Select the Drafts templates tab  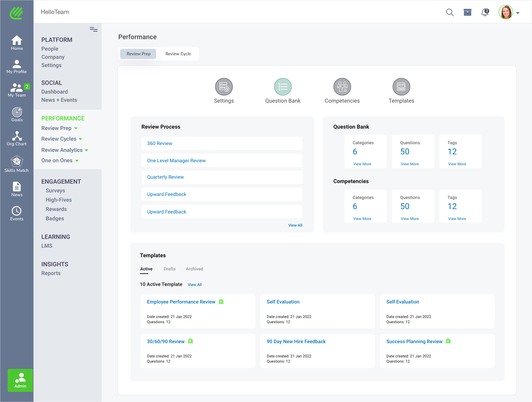point(170,269)
